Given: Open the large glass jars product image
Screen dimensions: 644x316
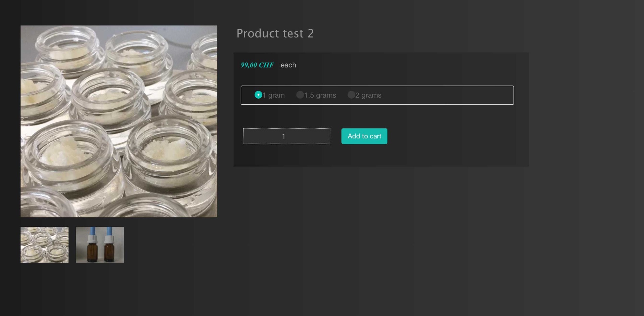Looking at the screenshot, I should click(119, 121).
